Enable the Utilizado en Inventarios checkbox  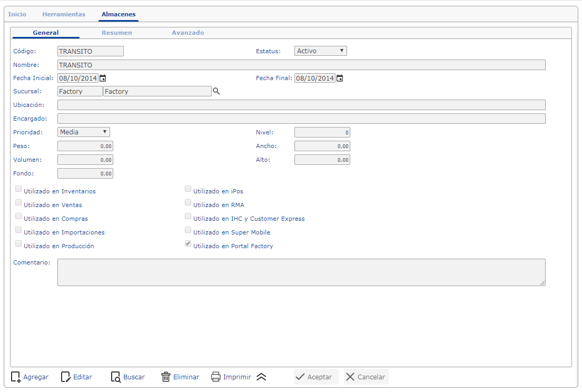coord(18,190)
